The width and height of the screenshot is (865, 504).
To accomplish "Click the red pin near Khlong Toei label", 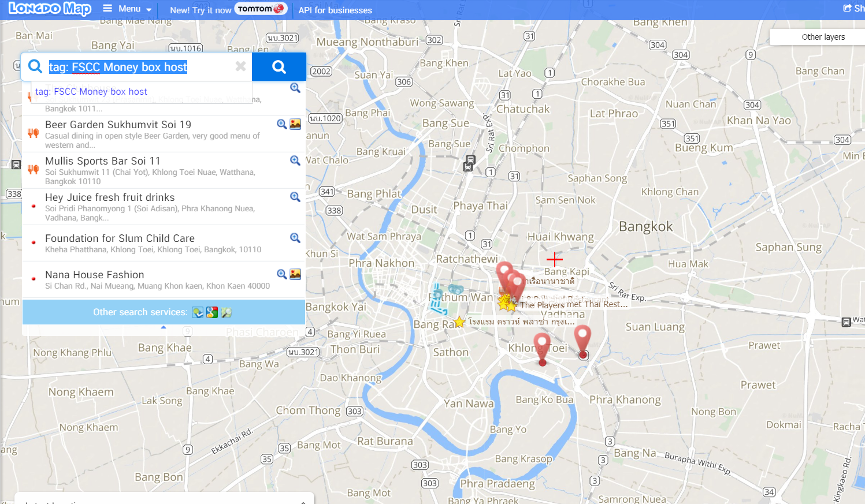I will [542, 349].
